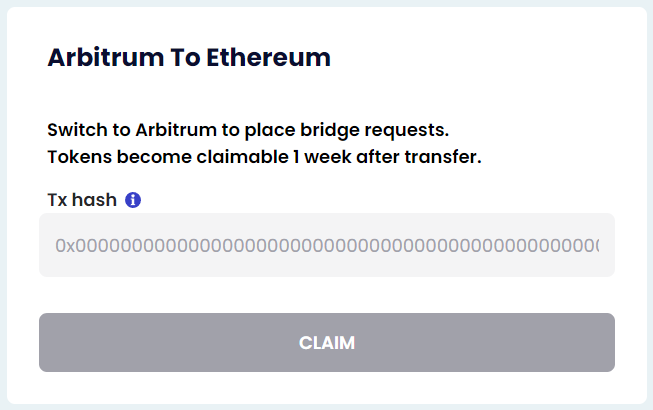Click the word Ethereum in the title
653x410 pixels.
tap(269, 57)
